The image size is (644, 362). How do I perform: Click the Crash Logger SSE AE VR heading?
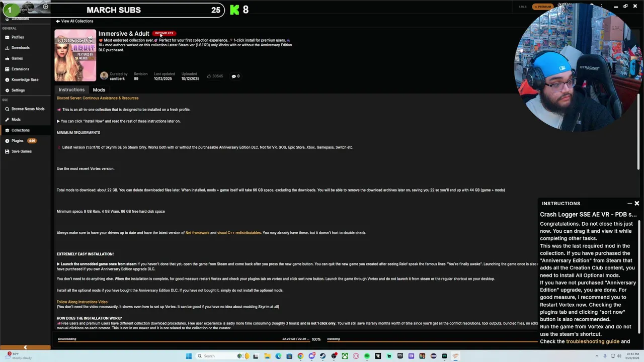588,215
